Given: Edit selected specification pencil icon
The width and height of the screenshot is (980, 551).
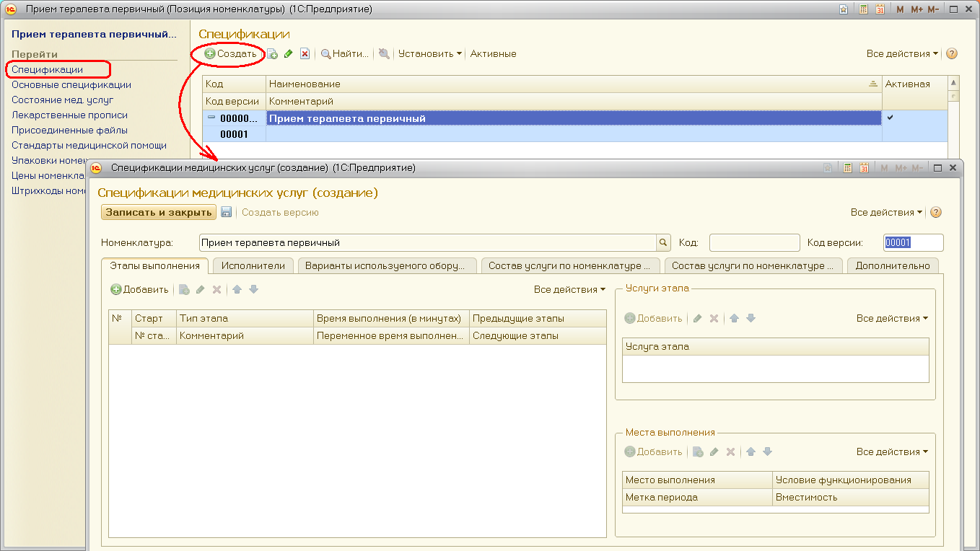Looking at the screenshot, I should 289,53.
